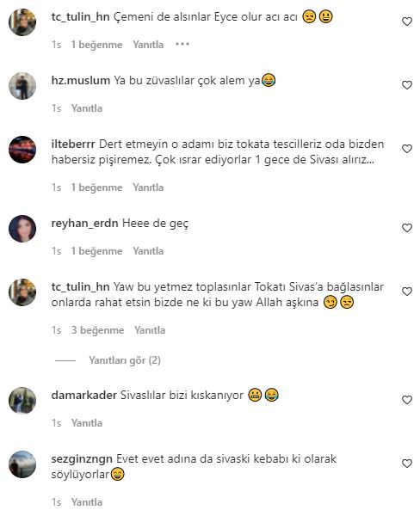Open reyhan_erdn's profile photo
This screenshot has height=510, width=420.
(x=22, y=229)
